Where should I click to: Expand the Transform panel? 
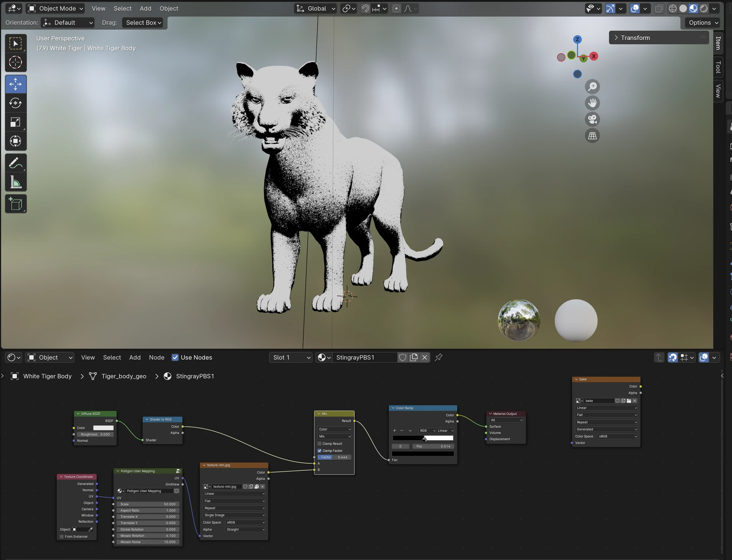635,38
